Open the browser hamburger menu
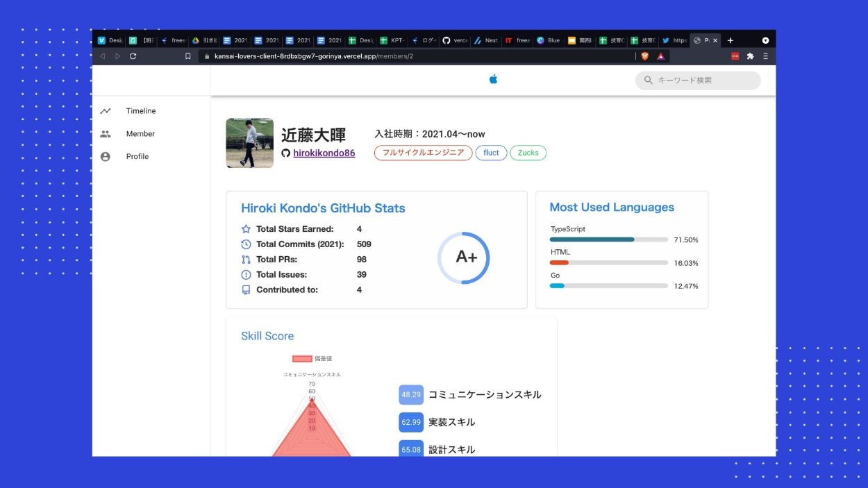Screen dimensions: 868x488 [x=765, y=56]
